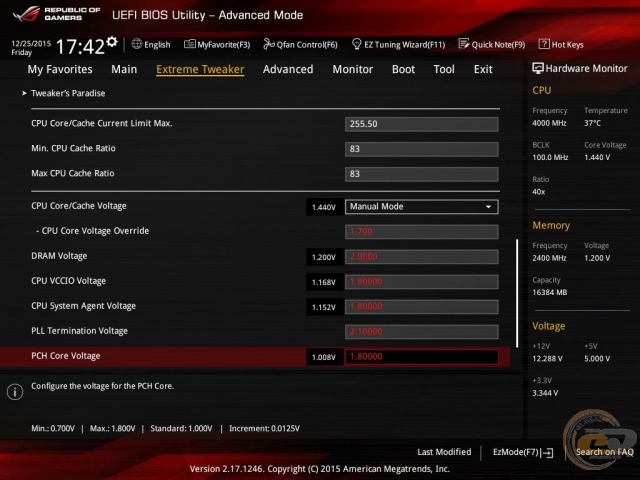Click CPU Core/Cache Current Limit Max field
The image size is (640, 480).
pos(422,124)
